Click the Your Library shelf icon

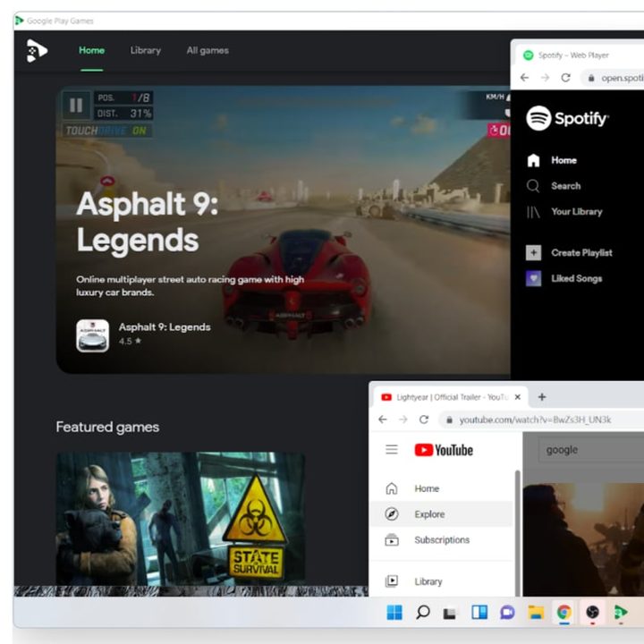pos(533,212)
